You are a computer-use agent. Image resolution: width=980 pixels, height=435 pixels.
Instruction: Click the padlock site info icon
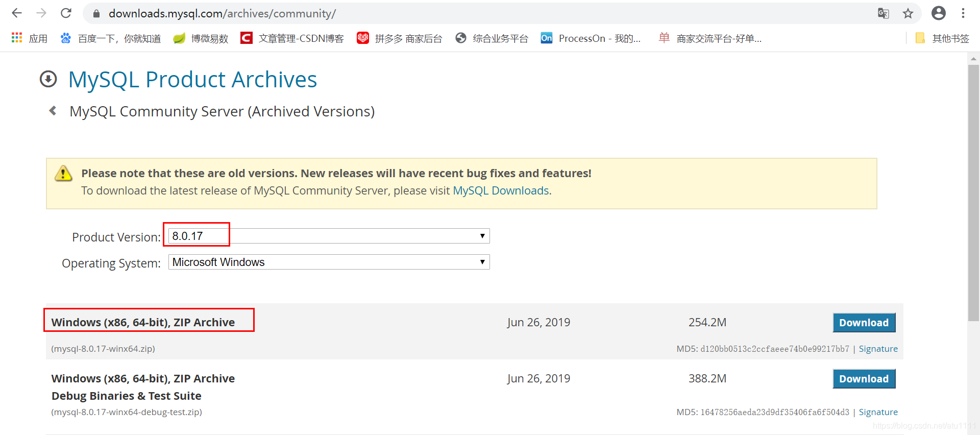point(96,14)
